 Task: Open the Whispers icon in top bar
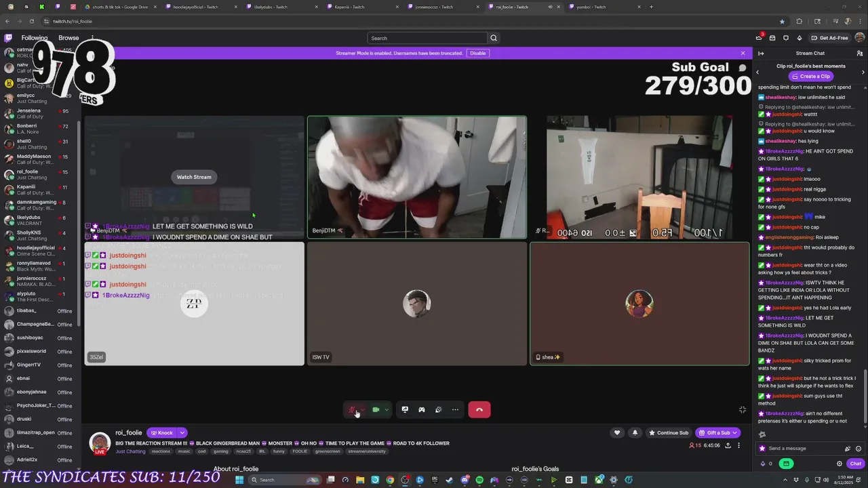tap(786, 38)
